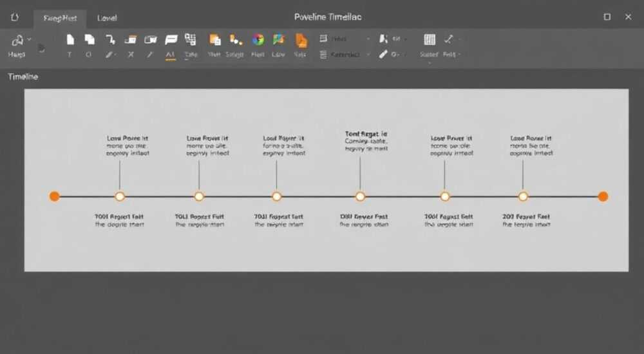
Task: Expand the chevron next to the Harpt icon
Action: click(29, 39)
